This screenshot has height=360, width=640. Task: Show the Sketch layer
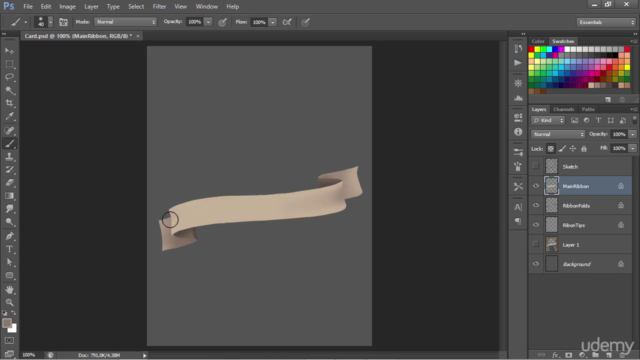click(x=536, y=166)
